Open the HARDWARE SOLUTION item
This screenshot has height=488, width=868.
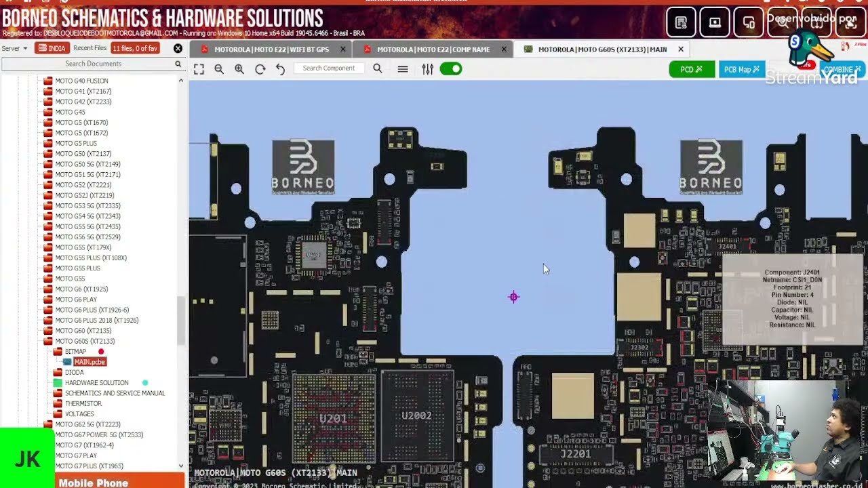click(96, 383)
